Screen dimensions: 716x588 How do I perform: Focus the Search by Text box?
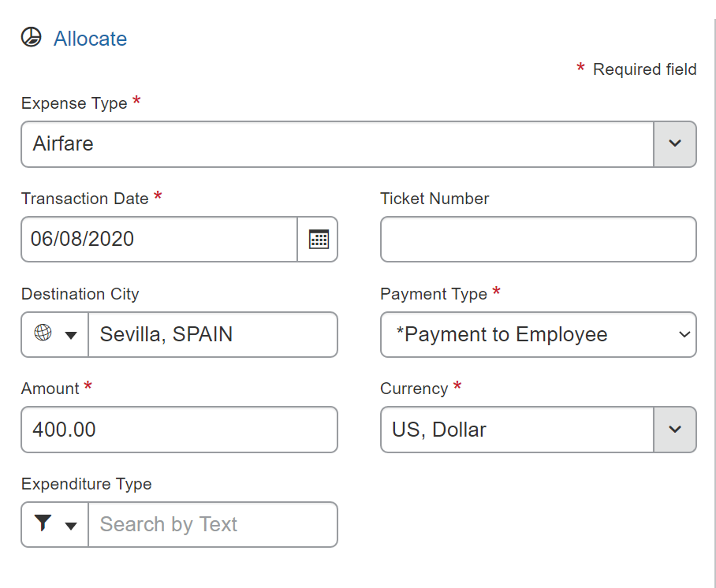click(x=212, y=525)
